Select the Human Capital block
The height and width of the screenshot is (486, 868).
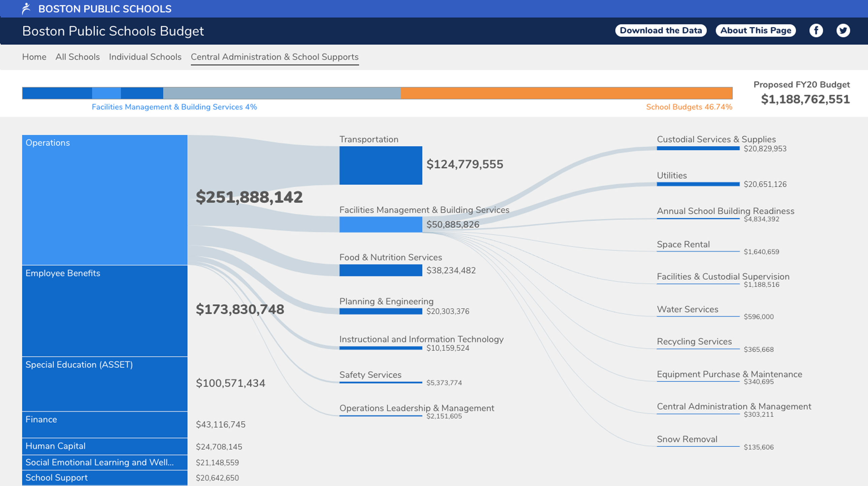[105, 446]
